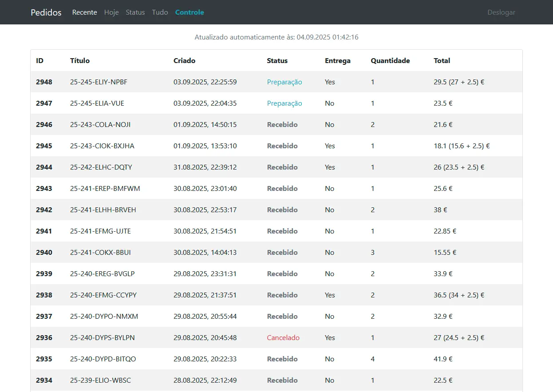Click Preparação status of order 2948

pos(284,82)
